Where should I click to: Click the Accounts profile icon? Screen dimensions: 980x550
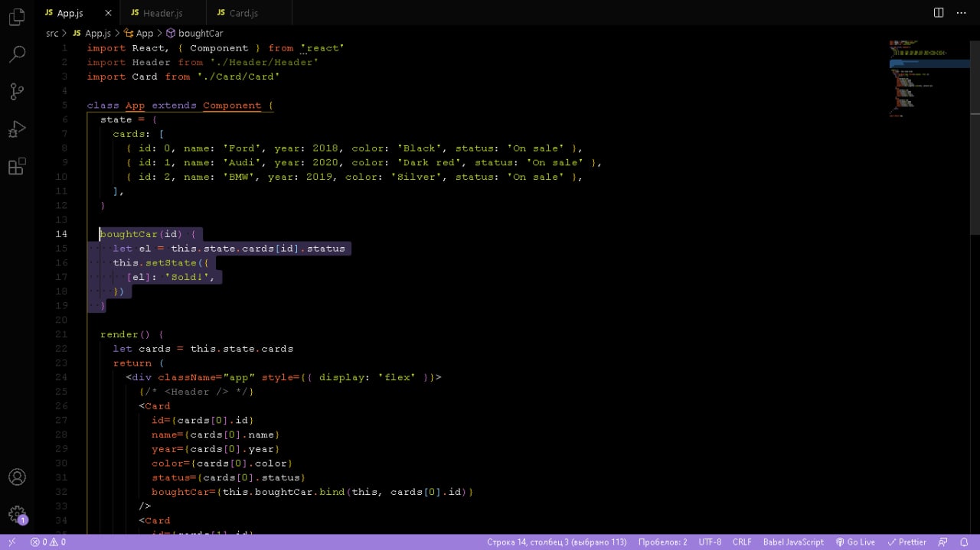(x=17, y=477)
